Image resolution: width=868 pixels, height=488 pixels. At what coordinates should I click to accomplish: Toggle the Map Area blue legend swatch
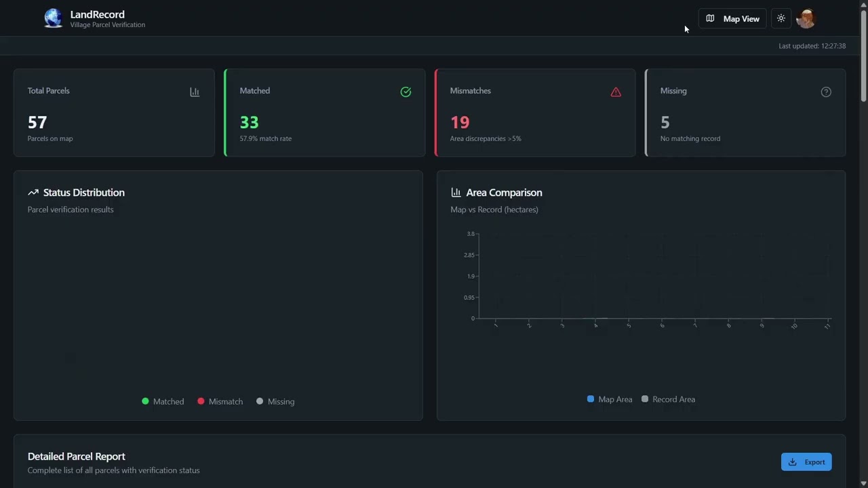(x=591, y=399)
